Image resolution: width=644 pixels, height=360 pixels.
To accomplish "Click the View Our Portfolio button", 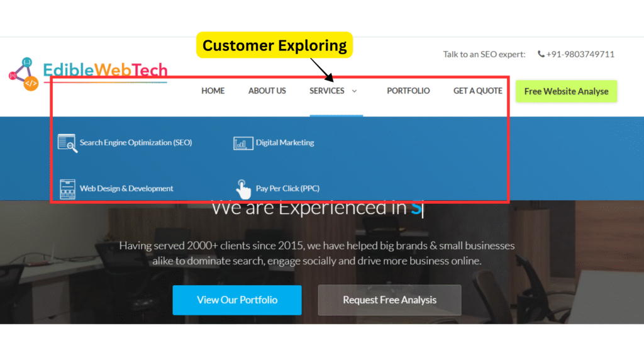I will coord(237,300).
